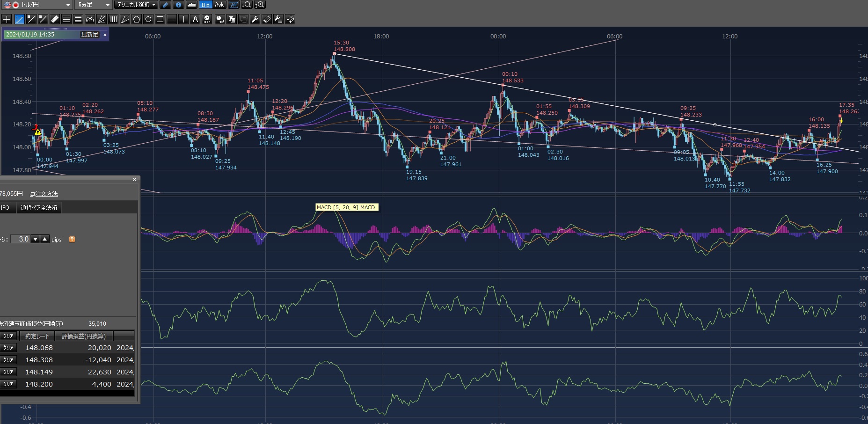The width and height of the screenshot is (868, 424).
Task: Switch to the IFO order tab
Action: pyautogui.click(x=5, y=208)
